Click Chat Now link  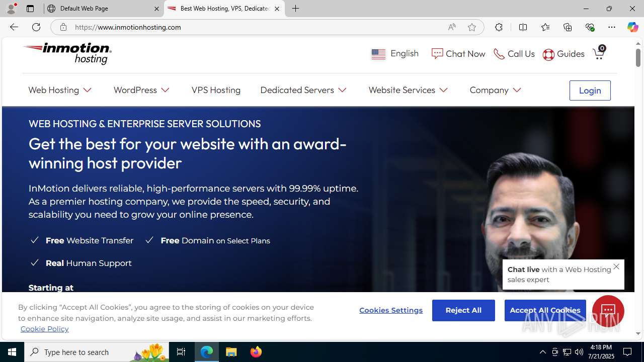pos(458,54)
